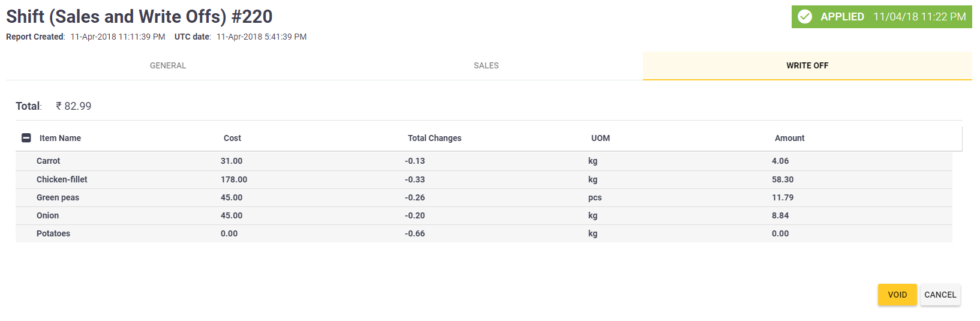
Task: Sort by the Cost column header
Action: [x=232, y=138]
